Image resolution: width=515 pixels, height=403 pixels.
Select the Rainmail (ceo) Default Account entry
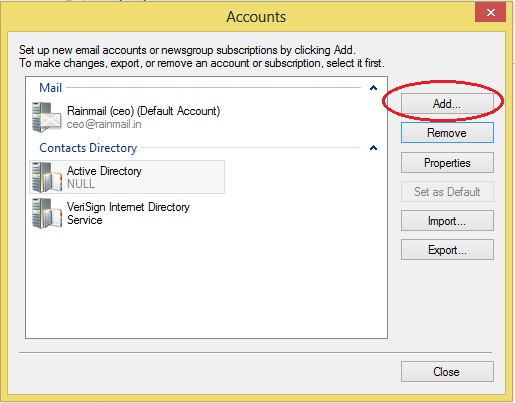tap(143, 111)
